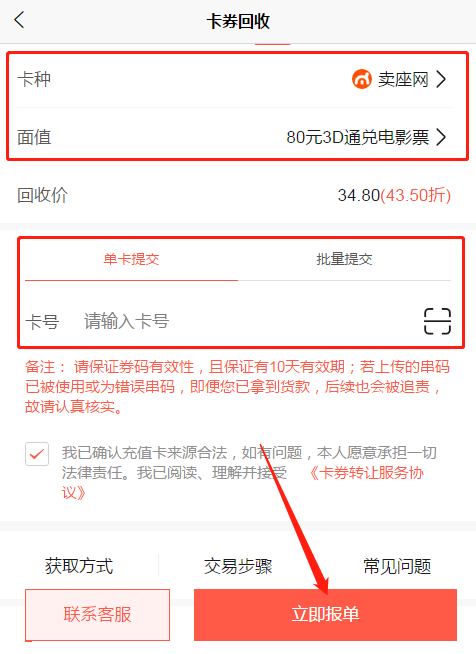Expand the 面值 chevron arrow

click(441, 137)
